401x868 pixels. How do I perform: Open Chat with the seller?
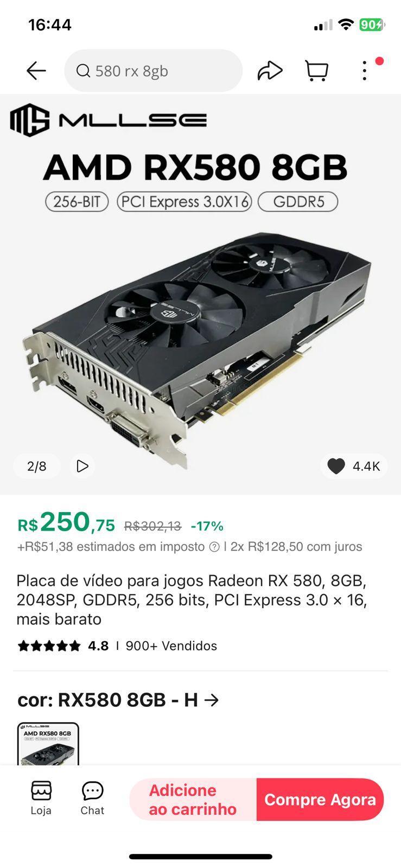coord(92,799)
